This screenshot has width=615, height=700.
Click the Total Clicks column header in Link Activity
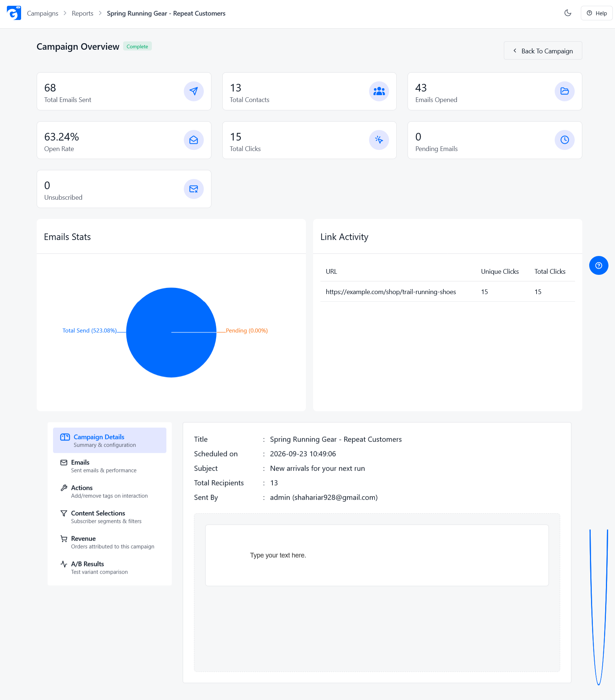[550, 272]
